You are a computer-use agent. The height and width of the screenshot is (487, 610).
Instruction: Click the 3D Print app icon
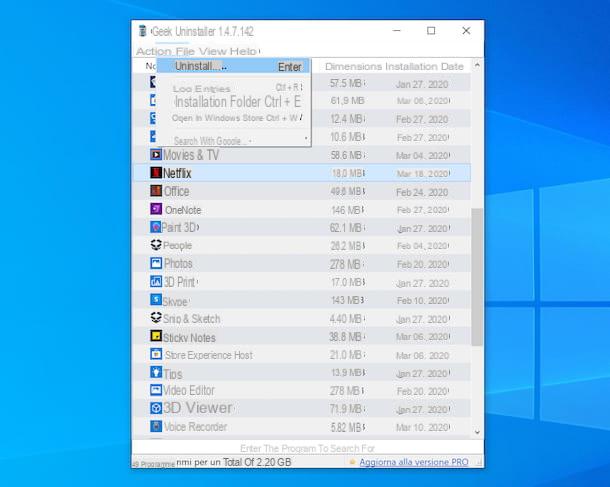coord(156,281)
